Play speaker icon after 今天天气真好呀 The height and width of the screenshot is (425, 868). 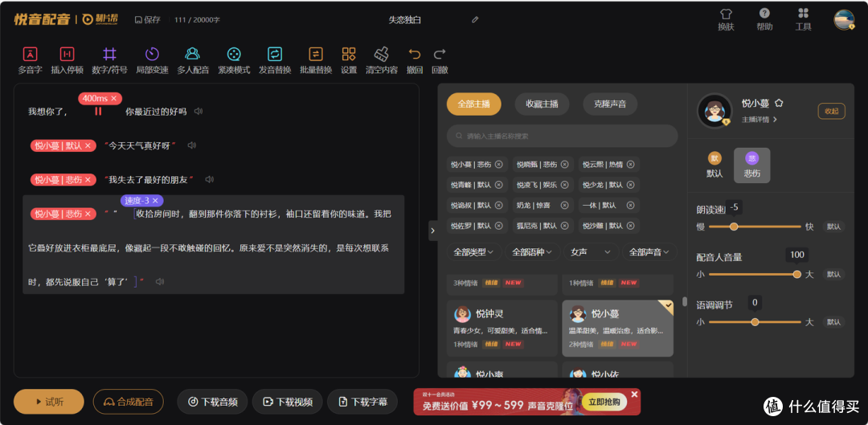coord(191,145)
